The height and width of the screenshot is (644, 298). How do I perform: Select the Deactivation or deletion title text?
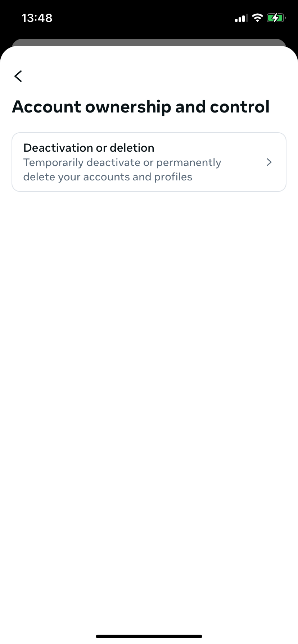pyautogui.click(x=89, y=147)
